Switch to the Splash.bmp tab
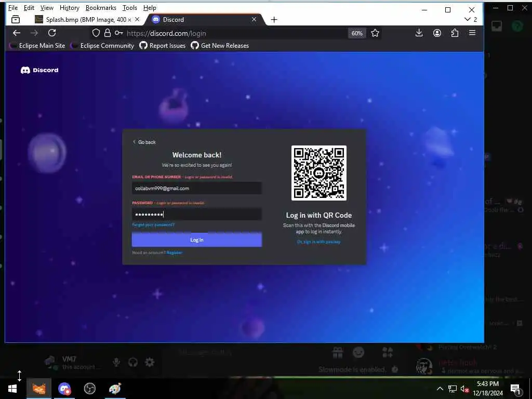Image resolution: width=532 pixels, height=399 pixels. [87, 20]
